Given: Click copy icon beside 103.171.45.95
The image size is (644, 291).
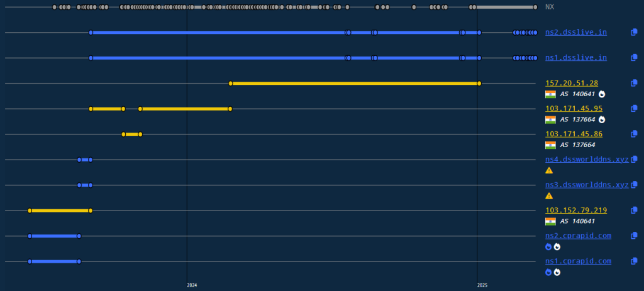Looking at the screenshot, I should 635,108.
